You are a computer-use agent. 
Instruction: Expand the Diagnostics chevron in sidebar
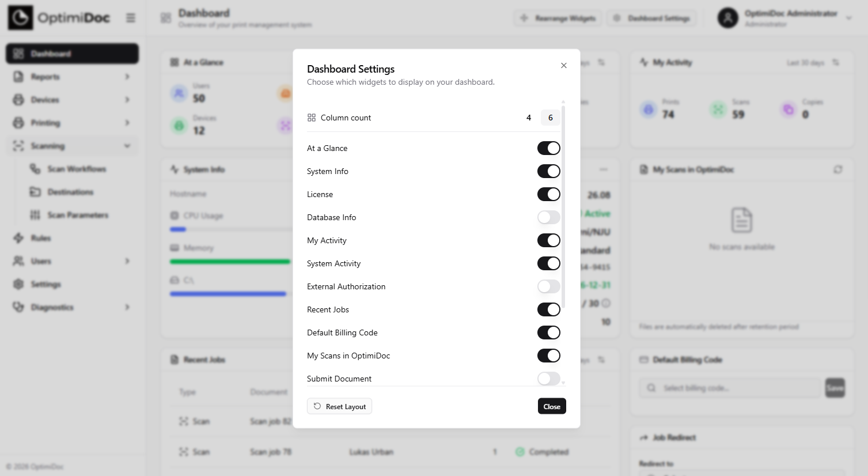pyautogui.click(x=127, y=307)
